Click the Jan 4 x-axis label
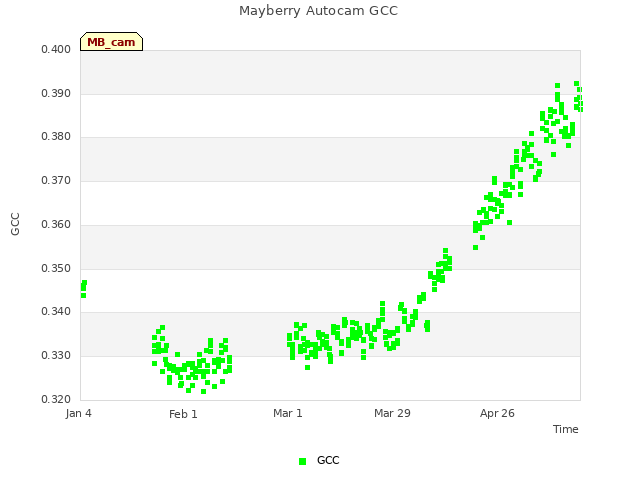Image resolution: width=640 pixels, height=480 pixels. tap(78, 413)
